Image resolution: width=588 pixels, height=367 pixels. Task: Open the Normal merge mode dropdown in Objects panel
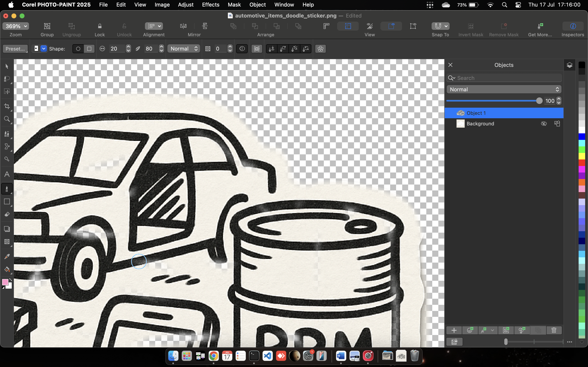(x=504, y=89)
